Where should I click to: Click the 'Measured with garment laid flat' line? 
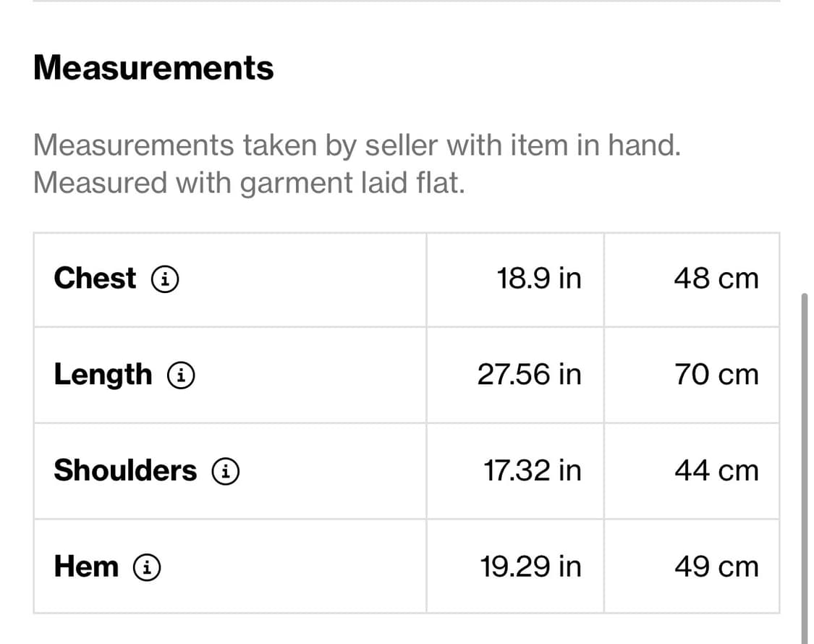(x=248, y=182)
